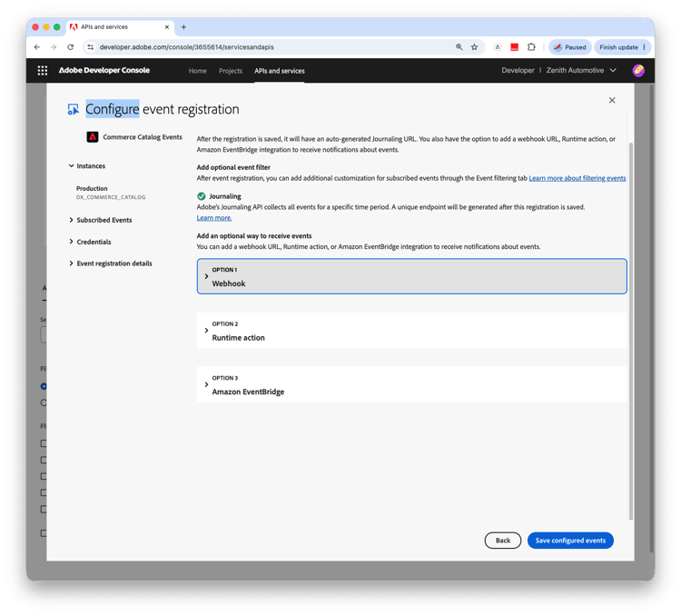Expand the Subscribed Events section
This screenshot has height=616, width=681.
coord(100,220)
